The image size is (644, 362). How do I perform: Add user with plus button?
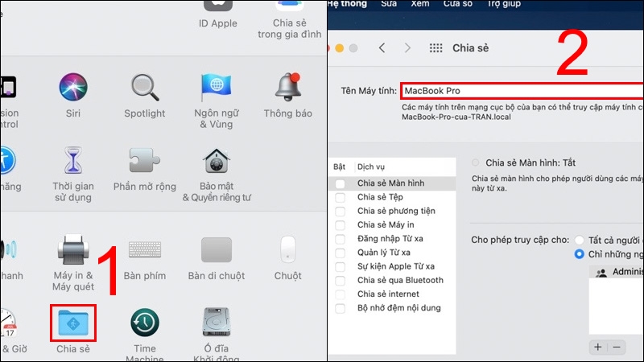598,347
